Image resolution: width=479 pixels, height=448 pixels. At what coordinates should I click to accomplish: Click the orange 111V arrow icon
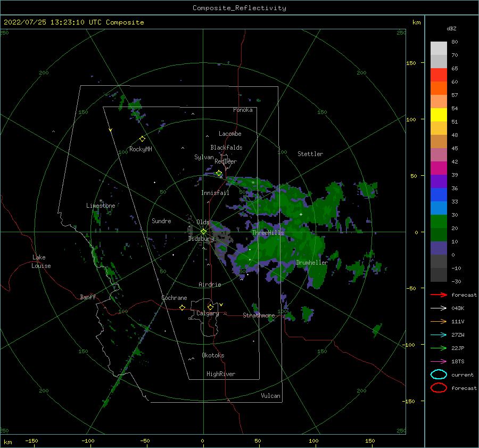[439, 321]
